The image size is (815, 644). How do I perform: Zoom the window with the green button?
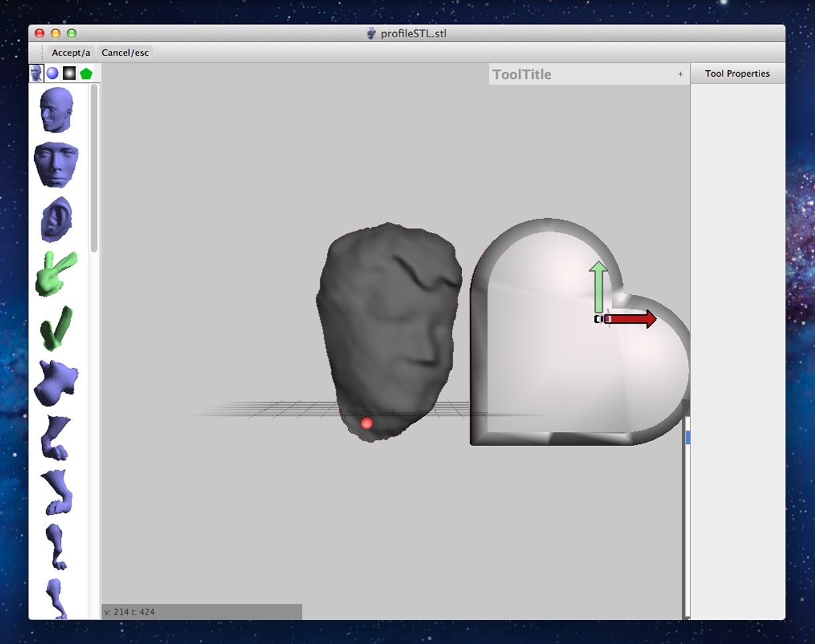[72, 33]
